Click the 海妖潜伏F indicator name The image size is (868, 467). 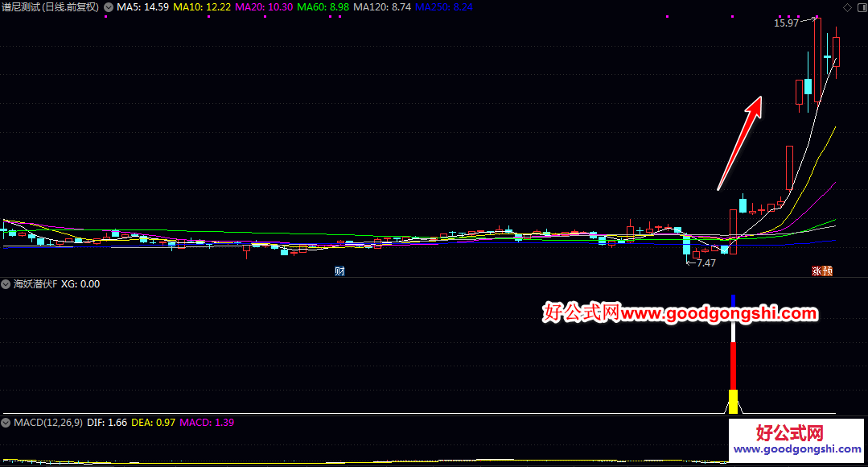tap(35, 284)
